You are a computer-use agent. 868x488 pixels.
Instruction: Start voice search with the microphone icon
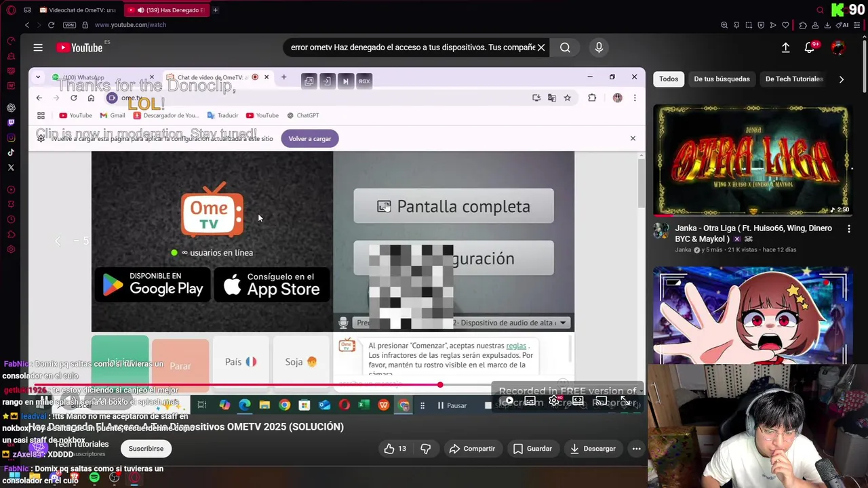(x=599, y=47)
